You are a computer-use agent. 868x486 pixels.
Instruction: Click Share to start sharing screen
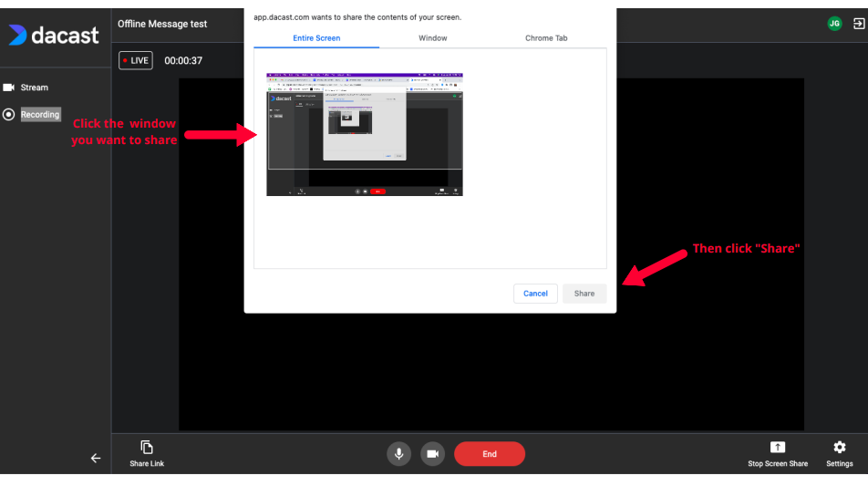[584, 294]
